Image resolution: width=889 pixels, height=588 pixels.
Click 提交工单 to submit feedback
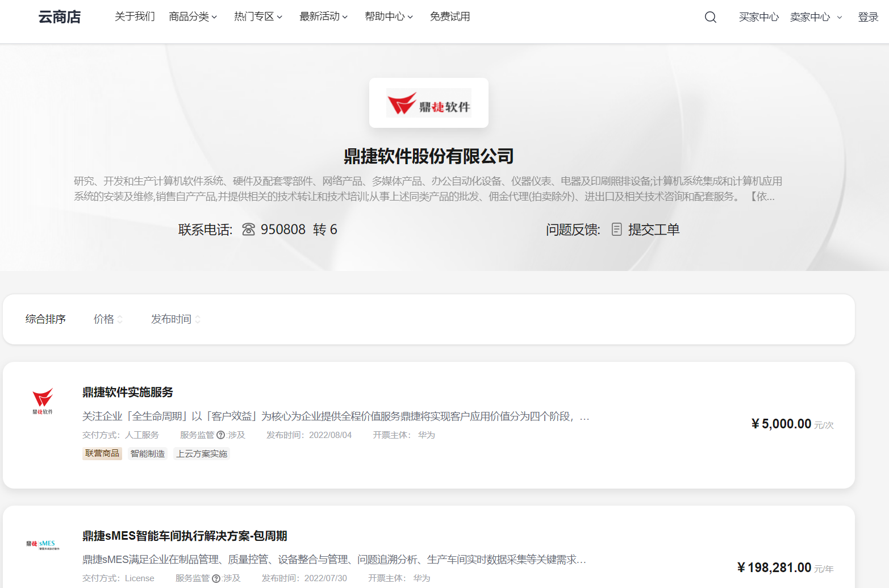(x=654, y=230)
